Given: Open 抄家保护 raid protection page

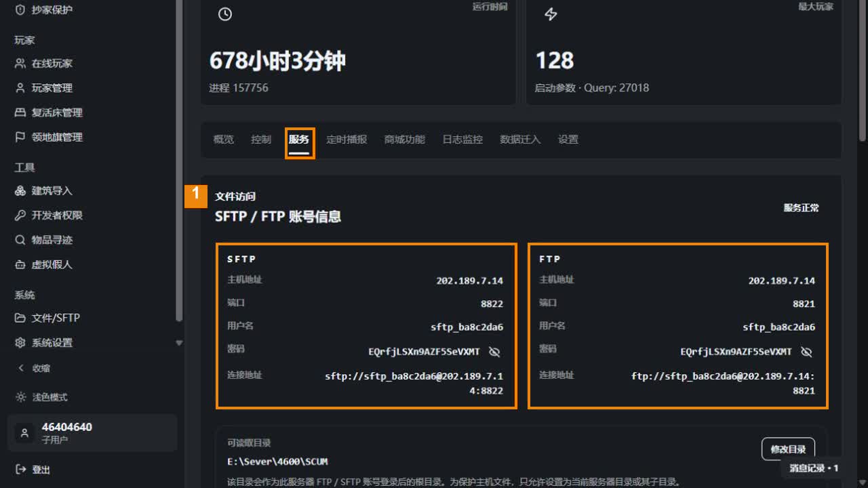Looking at the screenshot, I should (44, 9).
